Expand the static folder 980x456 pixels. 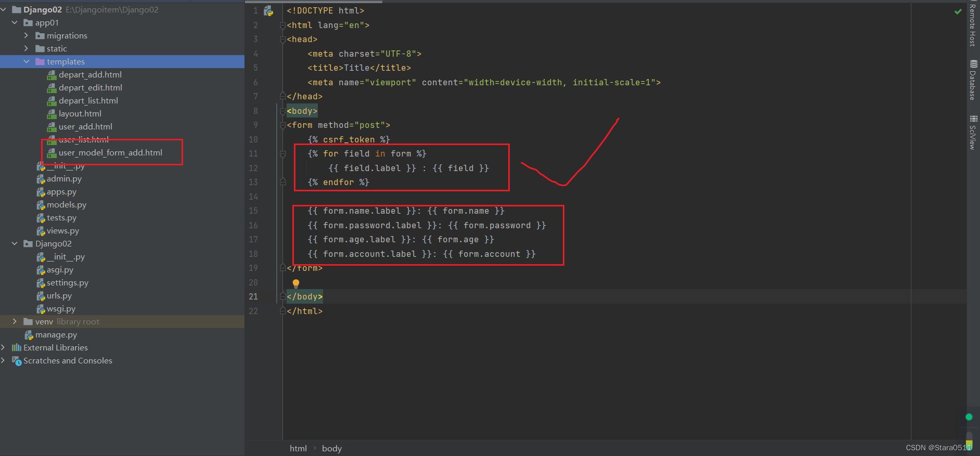pos(26,48)
